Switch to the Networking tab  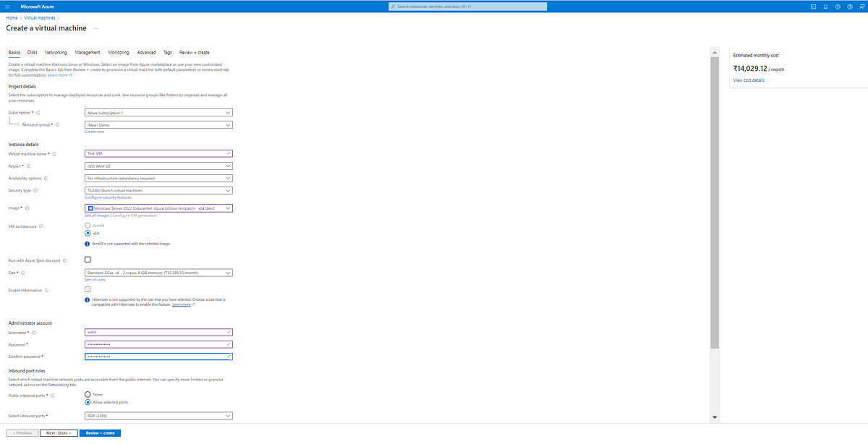coord(56,52)
